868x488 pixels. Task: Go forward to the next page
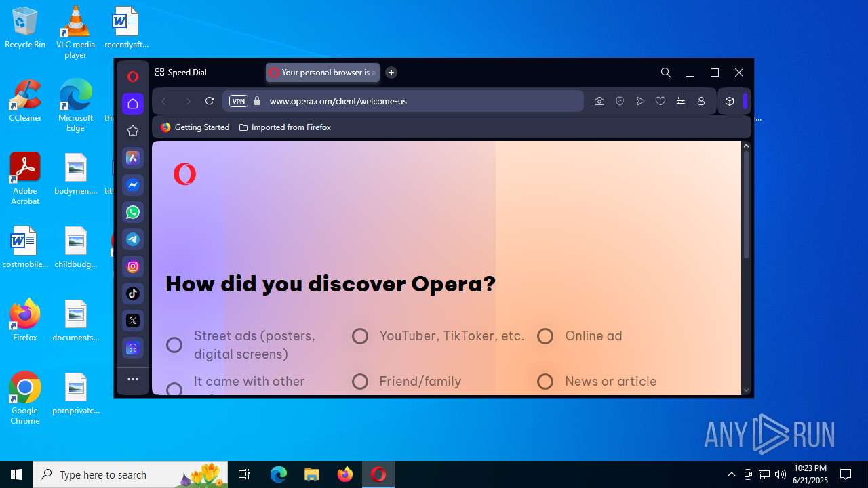pyautogui.click(x=188, y=101)
